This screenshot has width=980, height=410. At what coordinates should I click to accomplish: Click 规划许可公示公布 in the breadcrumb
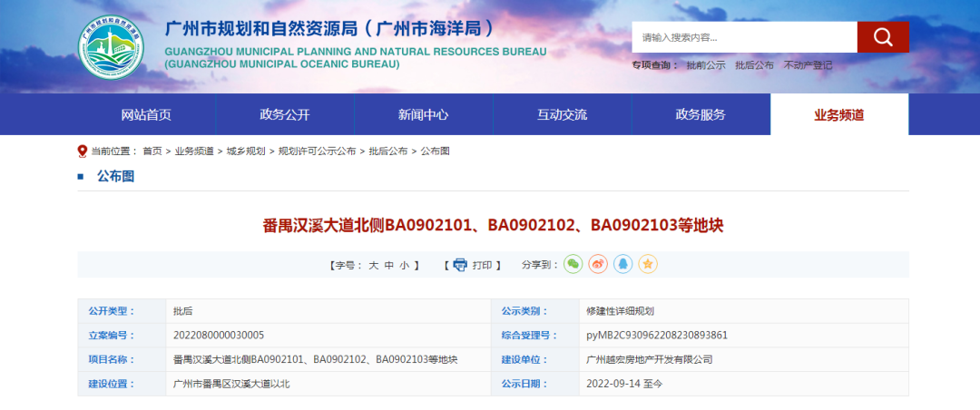pyautogui.click(x=317, y=151)
